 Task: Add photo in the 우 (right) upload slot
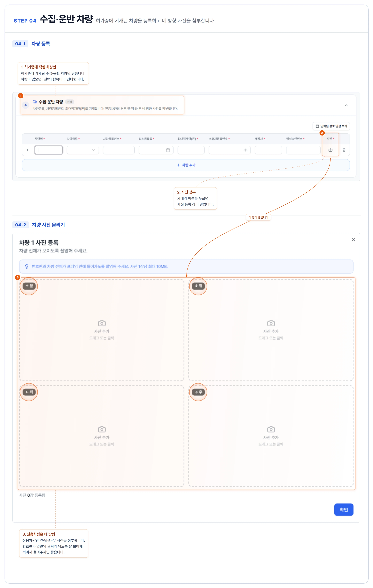point(271,436)
